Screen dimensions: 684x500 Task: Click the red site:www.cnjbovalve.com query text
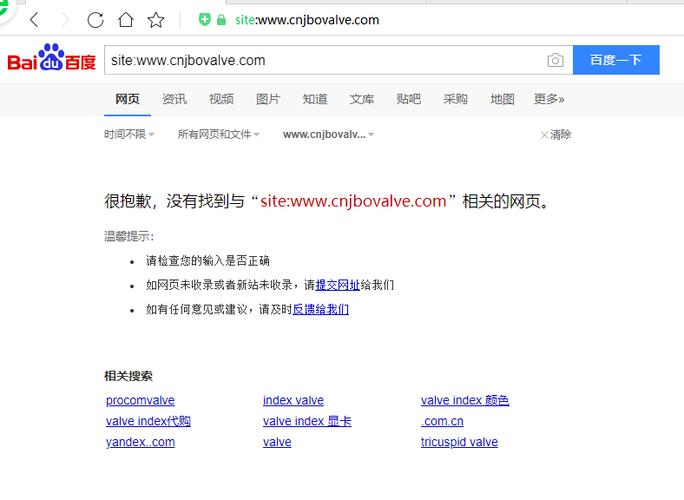click(x=353, y=201)
